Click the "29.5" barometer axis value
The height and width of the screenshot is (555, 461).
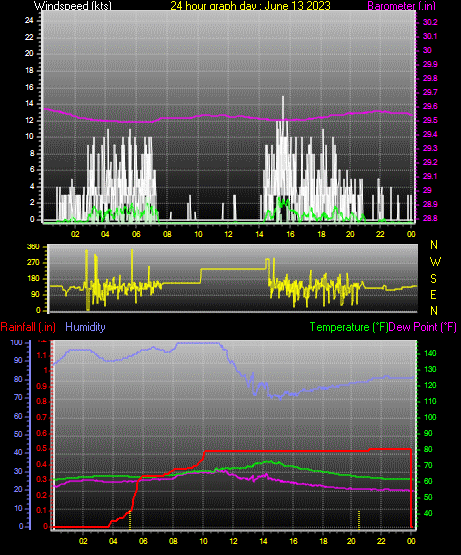coord(430,120)
